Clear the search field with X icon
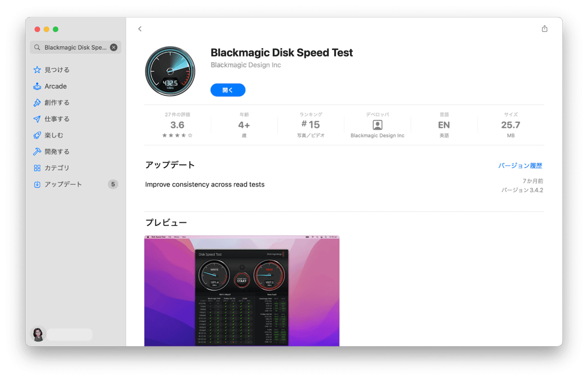The width and height of the screenshot is (588, 380). pos(114,47)
